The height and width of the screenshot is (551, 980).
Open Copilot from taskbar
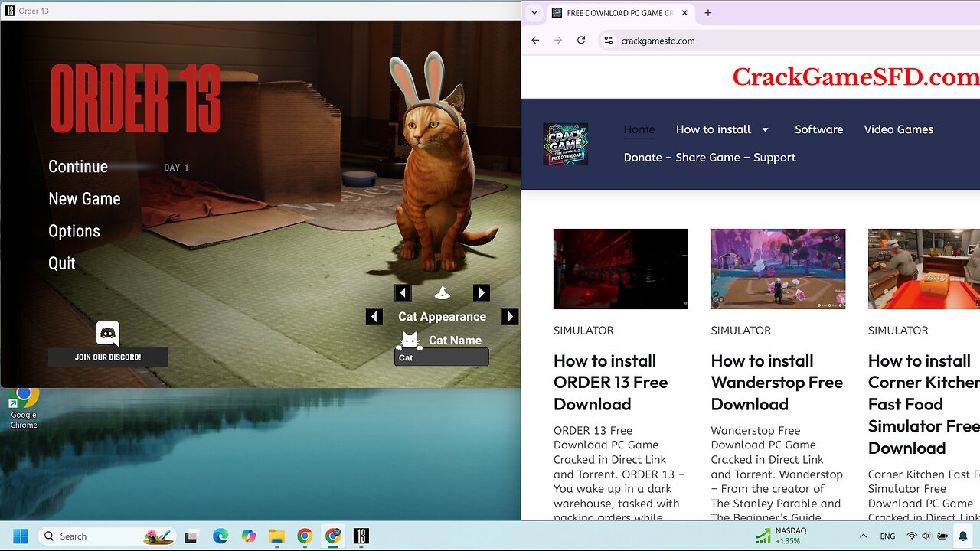(249, 536)
